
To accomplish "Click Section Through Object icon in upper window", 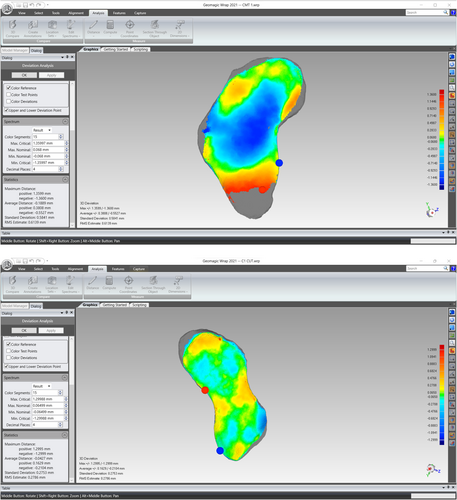I will click(155, 29).
